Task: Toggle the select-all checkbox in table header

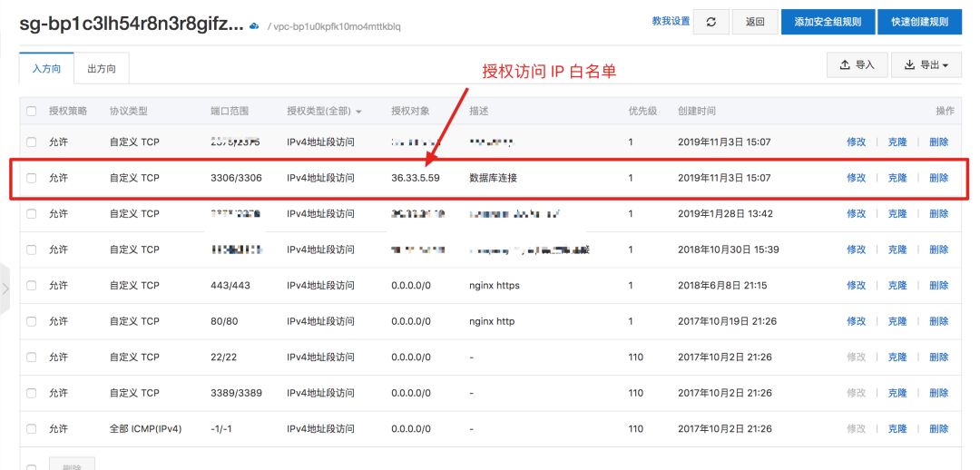Action: 32,112
